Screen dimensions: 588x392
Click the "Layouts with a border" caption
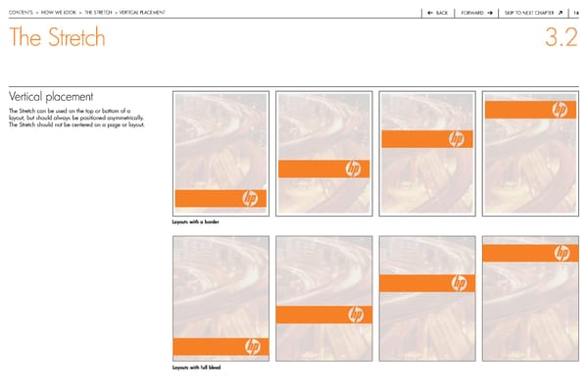click(x=196, y=222)
